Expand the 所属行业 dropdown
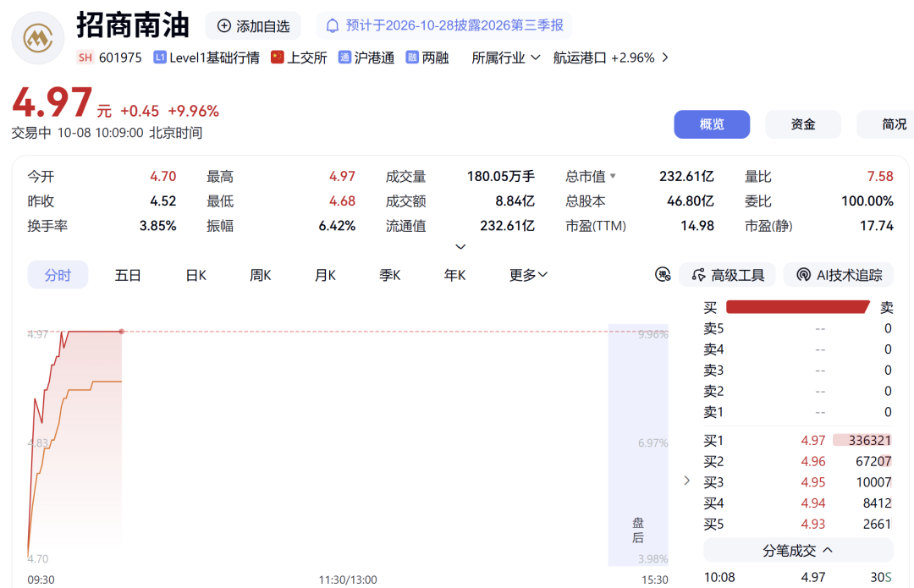Image resolution: width=914 pixels, height=588 pixels. point(506,58)
